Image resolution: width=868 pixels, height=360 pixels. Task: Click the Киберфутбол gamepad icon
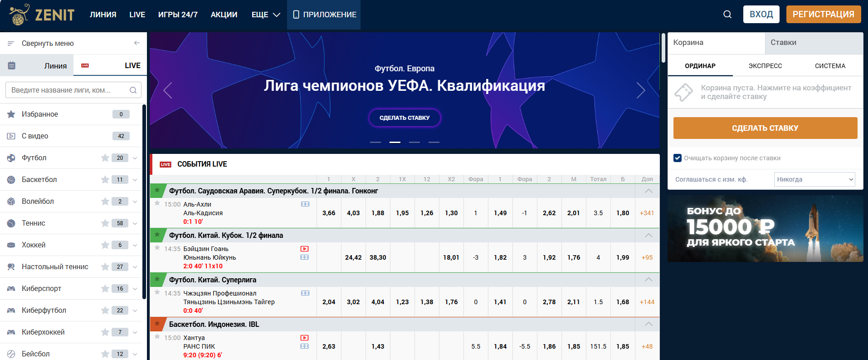point(11,311)
